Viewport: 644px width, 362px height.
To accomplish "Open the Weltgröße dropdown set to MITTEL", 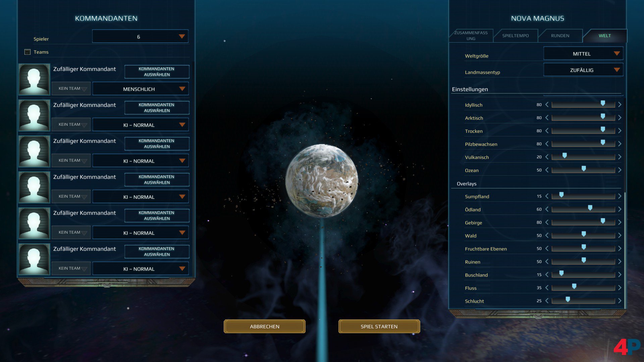I will [583, 53].
